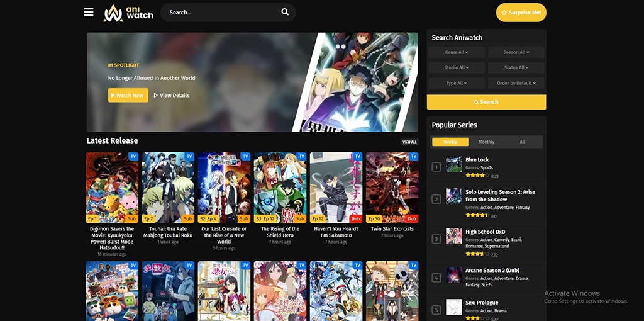This screenshot has width=644, height=321.
Task: Click Arcane Season 2 small thumbnail
Action: point(454,275)
